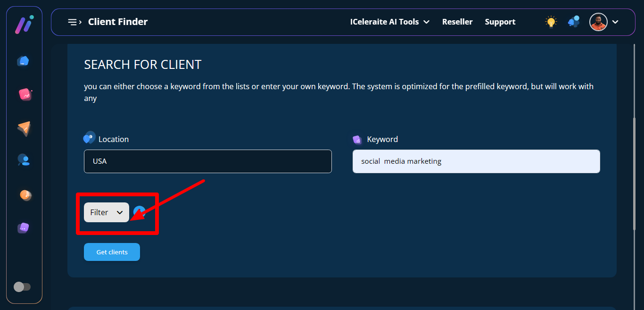Click the orange circle sidebar icon
This screenshot has height=310, width=644.
point(25,195)
